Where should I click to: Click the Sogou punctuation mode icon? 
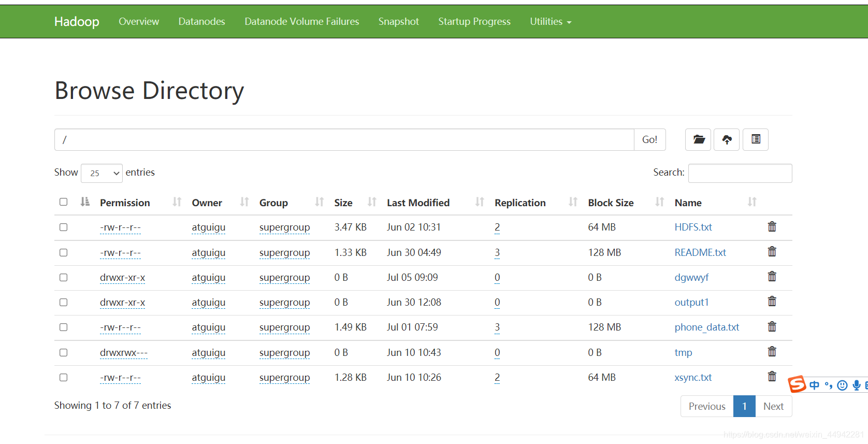point(829,385)
